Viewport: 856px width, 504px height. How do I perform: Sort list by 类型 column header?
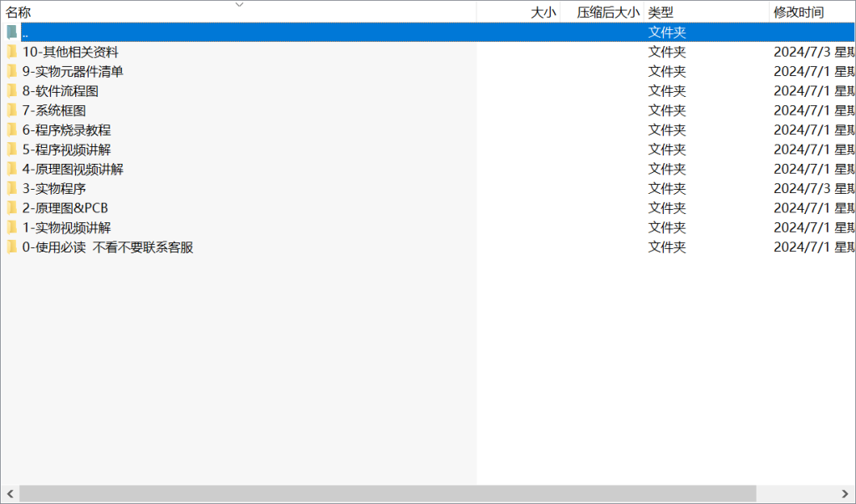click(x=660, y=13)
